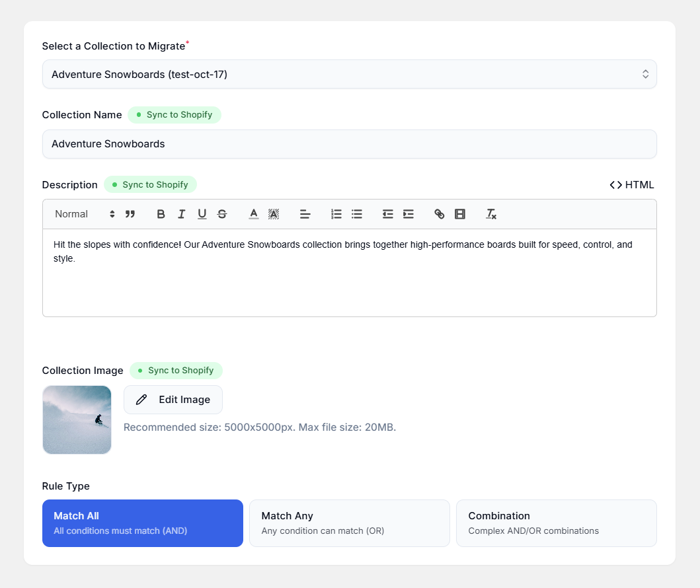Create a bulleted list

[357, 213]
